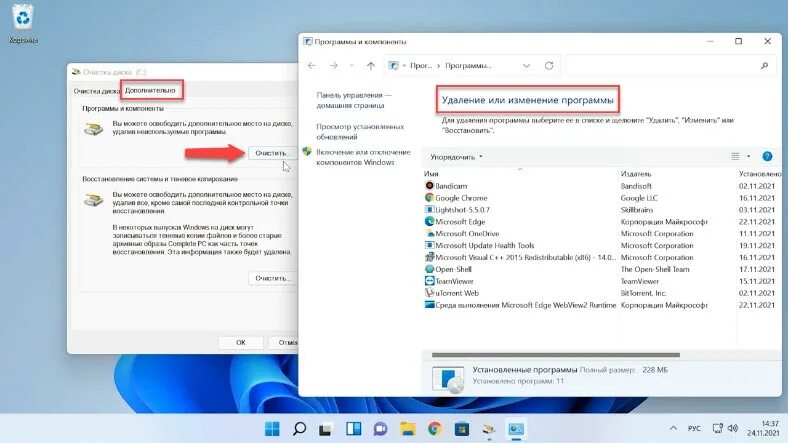Click the address bar breadcrumb Программы

[468, 66]
